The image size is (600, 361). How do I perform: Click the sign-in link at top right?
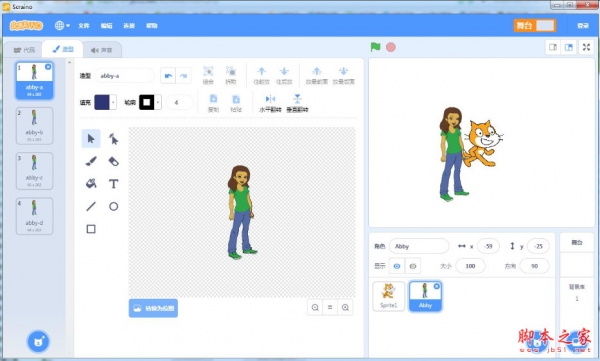pos(583,26)
